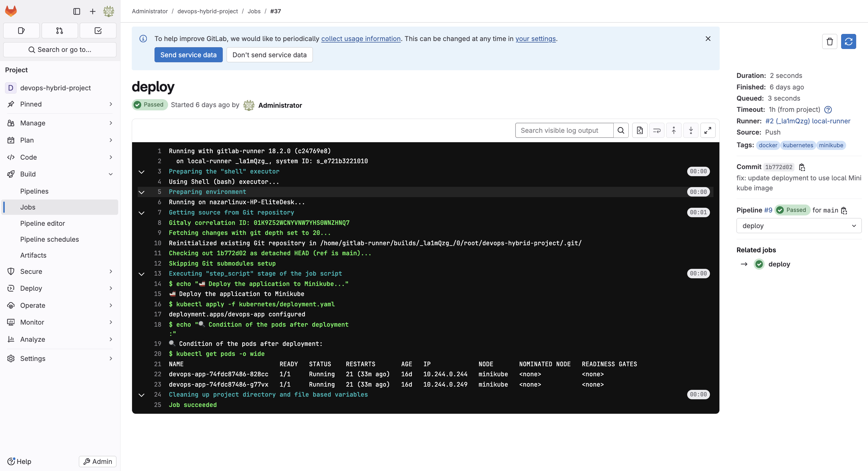
Task: Show the raw job log file
Action: click(x=640, y=130)
